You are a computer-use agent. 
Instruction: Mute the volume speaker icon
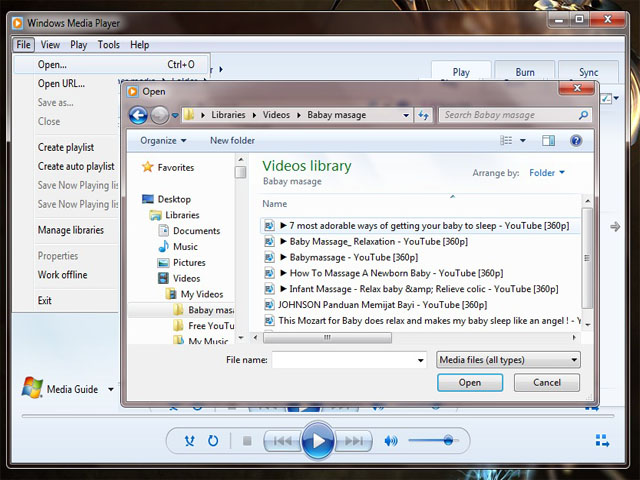391,441
